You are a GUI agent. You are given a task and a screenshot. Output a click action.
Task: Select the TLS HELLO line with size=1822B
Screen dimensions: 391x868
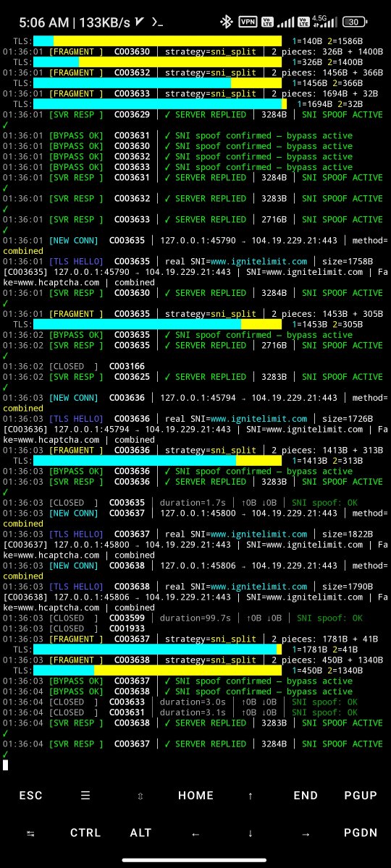pyautogui.click(x=188, y=535)
